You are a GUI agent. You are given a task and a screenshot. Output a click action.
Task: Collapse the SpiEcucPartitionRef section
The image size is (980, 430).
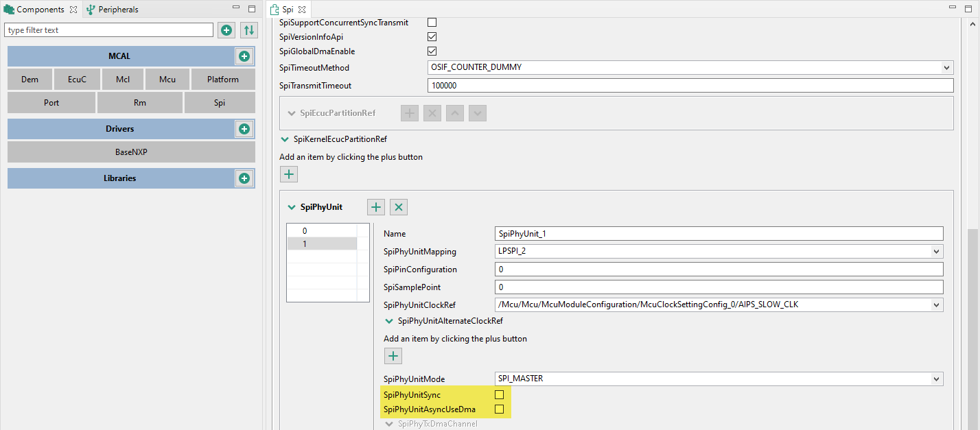(x=292, y=113)
